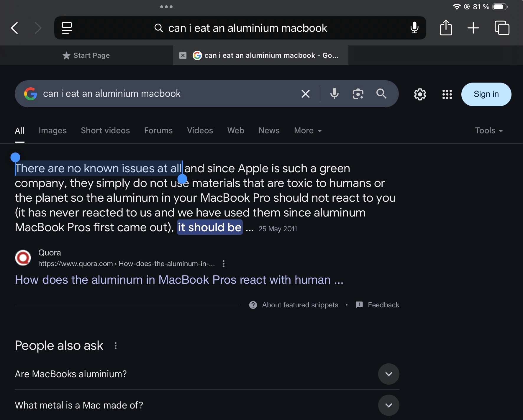The width and height of the screenshot is (523, 420).
Task: Open the Videos results tab
Action: point(200,131)
